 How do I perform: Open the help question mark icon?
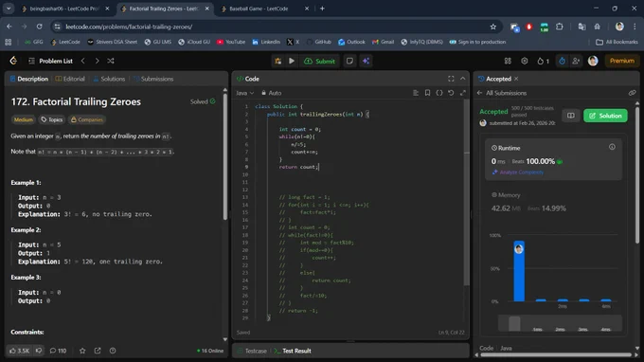(113, 351)
